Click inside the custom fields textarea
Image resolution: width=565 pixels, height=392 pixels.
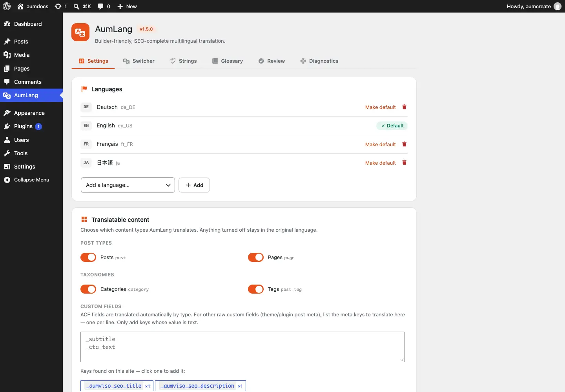(x=242, y=347)
